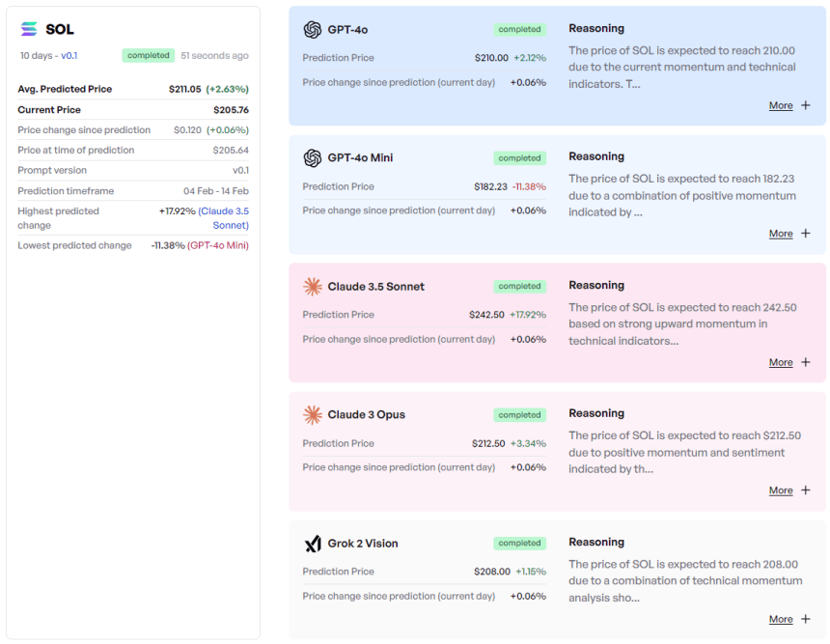Screen dimensions: 830x644
Task: Click the OpenAI logo beside GPT-4o
Action: [312, 30]
